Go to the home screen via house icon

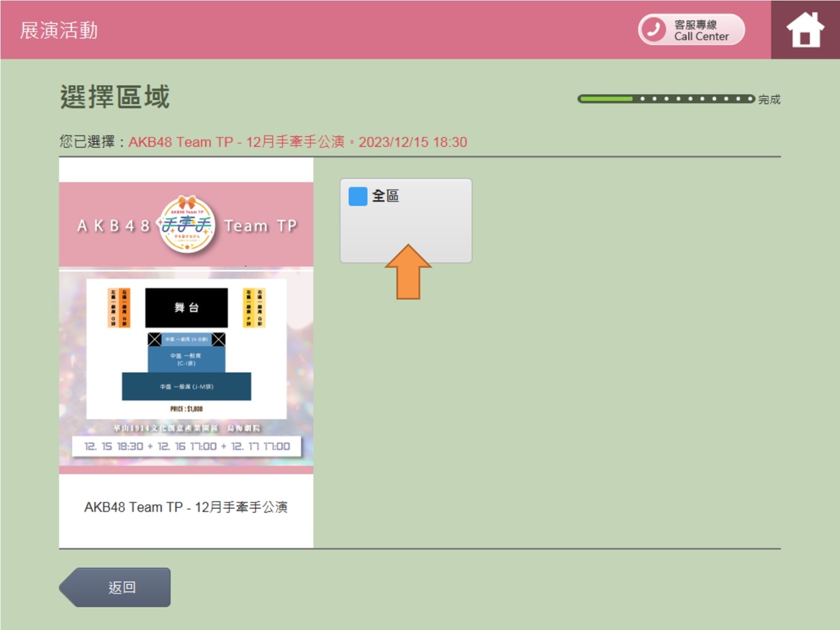point(804,30)
